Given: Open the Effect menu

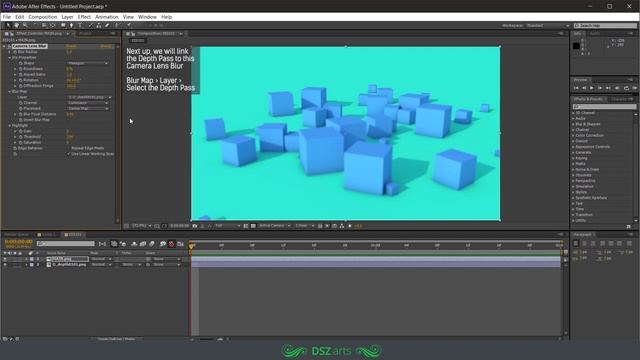Looking at the screenshot, I should pos(84,17).
